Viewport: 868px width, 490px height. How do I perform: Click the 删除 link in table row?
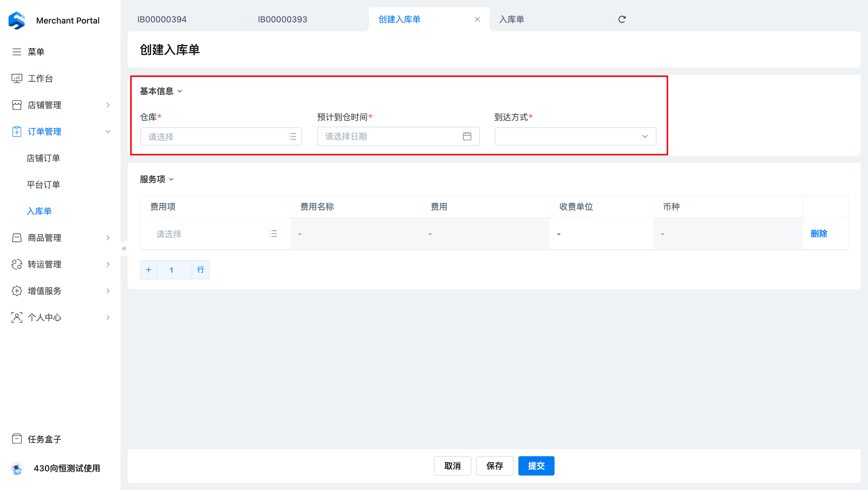click(819, 233)
